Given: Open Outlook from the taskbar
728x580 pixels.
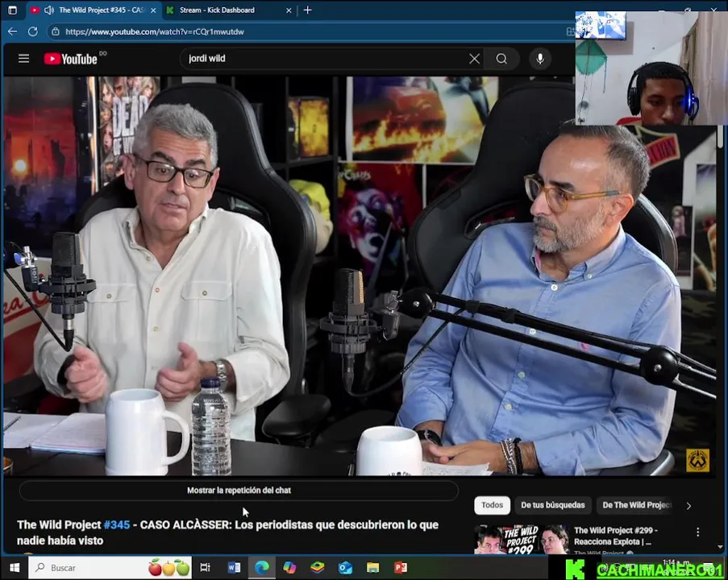Looking at the screenshot, I should pos(345,567).
